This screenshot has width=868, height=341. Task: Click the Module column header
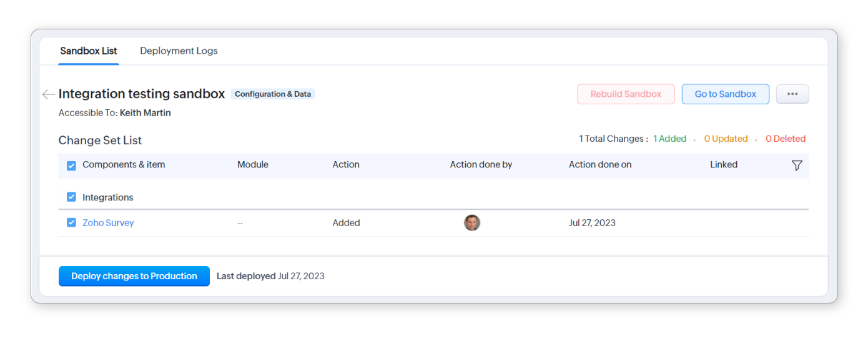(253, 165)
